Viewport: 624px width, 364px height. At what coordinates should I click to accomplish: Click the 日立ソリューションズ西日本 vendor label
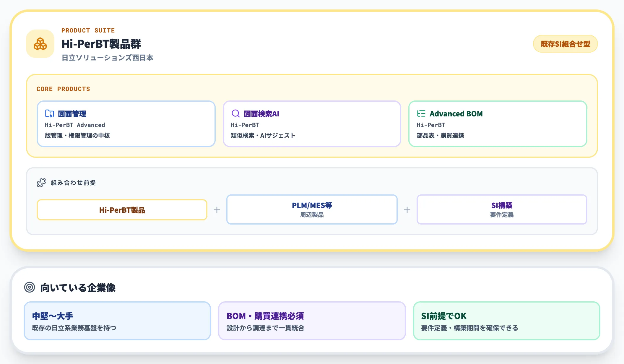point(108,58)
